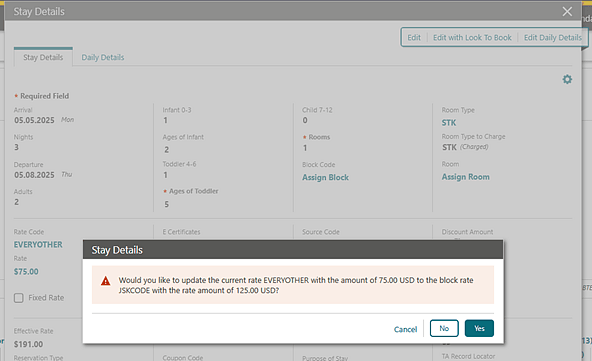
Task: Click the Nights value 3
Action: [16, 147]
